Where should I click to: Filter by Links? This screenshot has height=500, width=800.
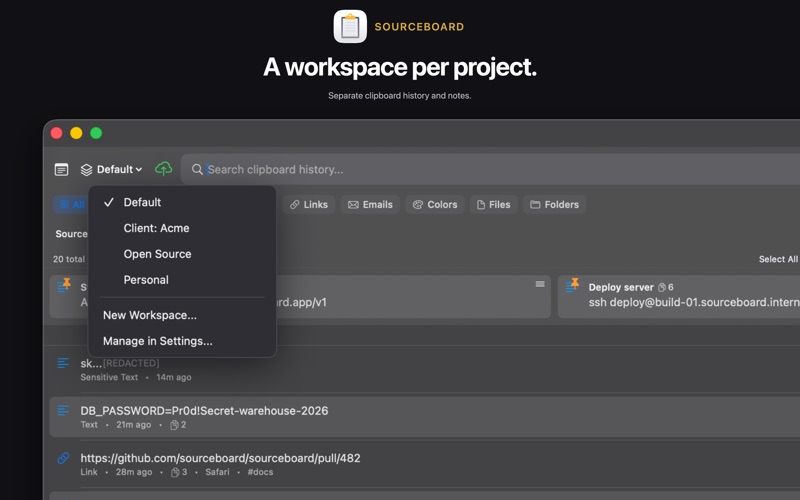[309, 205]
